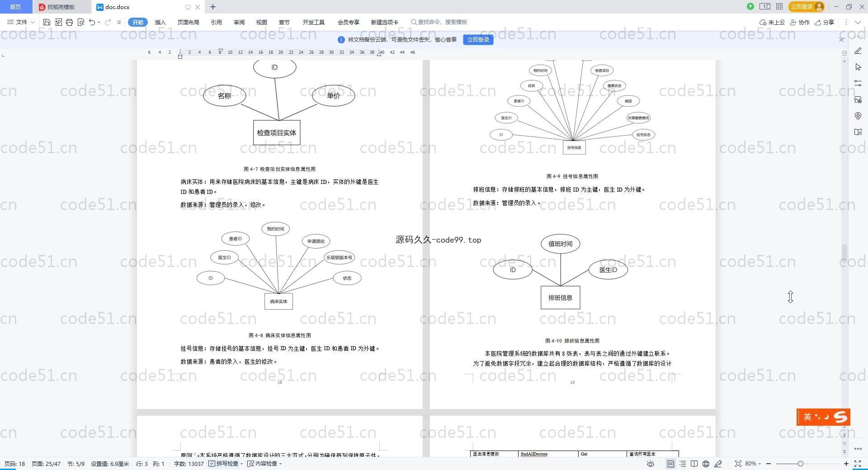This screenshot has width=868, height=470.
Task: Click the fit page zoom icon
Action: click(x=738, y=464)
